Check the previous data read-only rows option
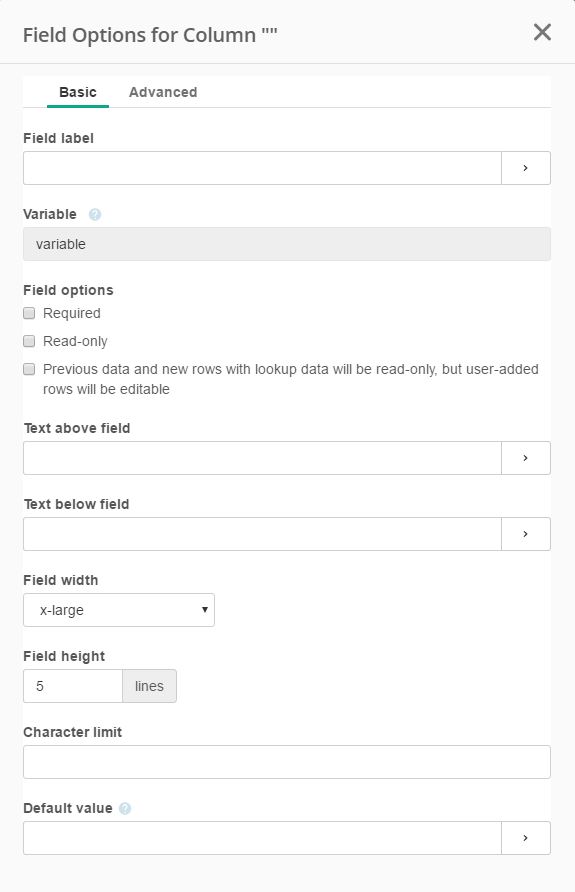The image size is (575, 892). pos(29,369)
